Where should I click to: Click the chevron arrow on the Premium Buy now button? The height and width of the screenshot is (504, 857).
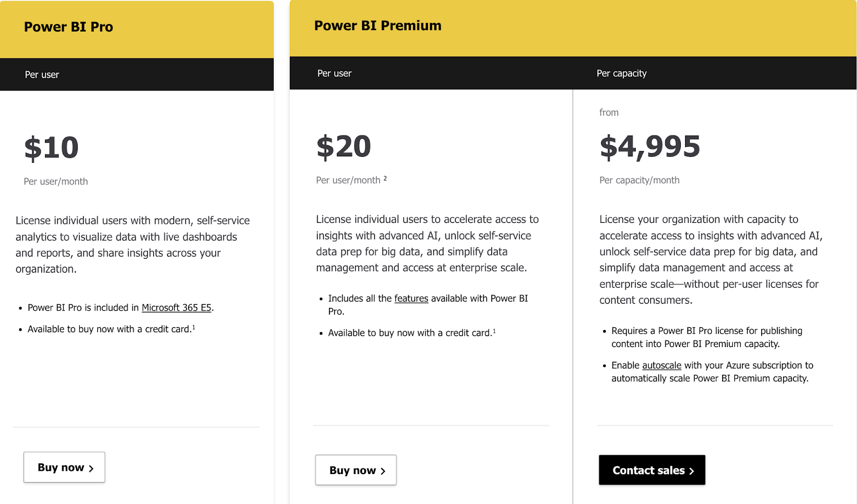(x=382, y=470)
